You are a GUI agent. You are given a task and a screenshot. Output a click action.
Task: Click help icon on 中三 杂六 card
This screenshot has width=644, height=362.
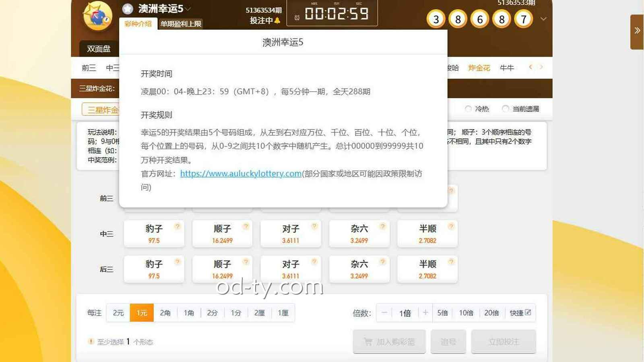tap(383, 226)
